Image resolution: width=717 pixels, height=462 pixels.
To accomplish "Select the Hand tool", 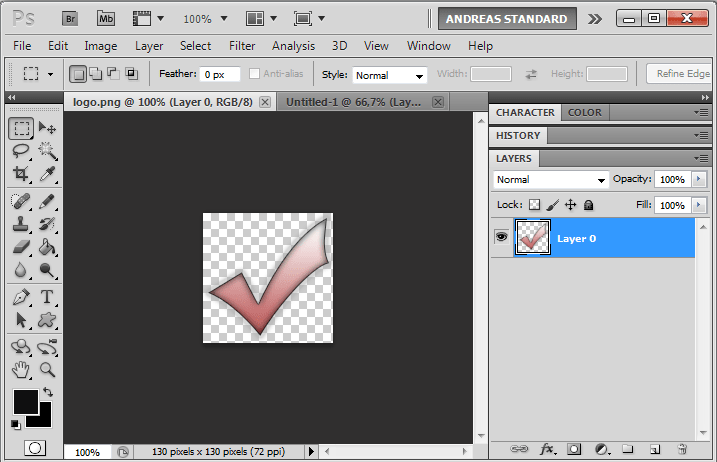I will [21, 370].
